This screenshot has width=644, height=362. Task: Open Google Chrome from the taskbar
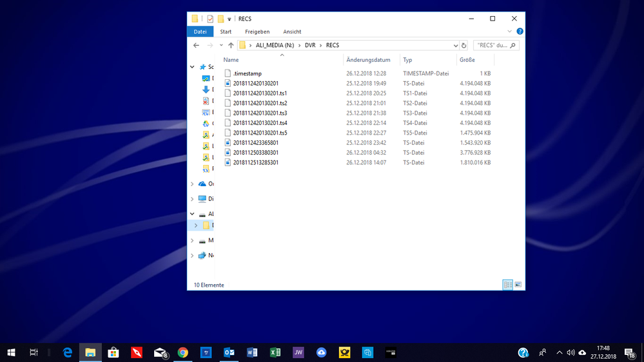(x=183, y=352)
